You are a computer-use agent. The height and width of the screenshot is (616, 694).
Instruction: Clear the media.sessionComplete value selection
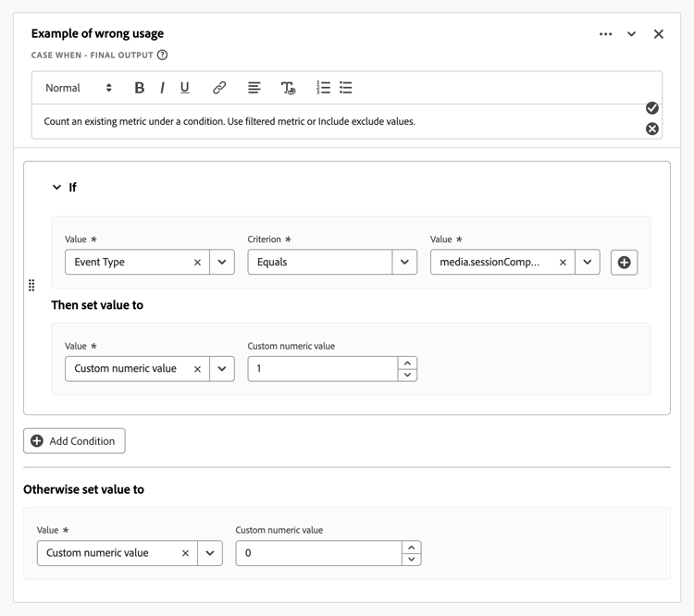tap(563, 263)
